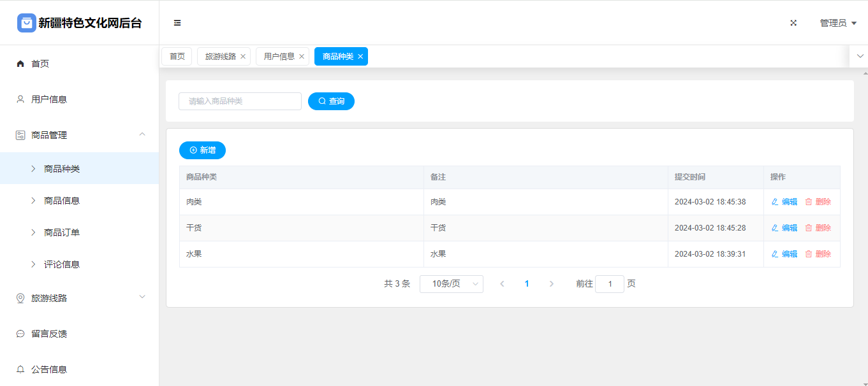Click the chevron beside 商品种类 submenu
This screenshot has width=868, height=386.
[33, 169]
